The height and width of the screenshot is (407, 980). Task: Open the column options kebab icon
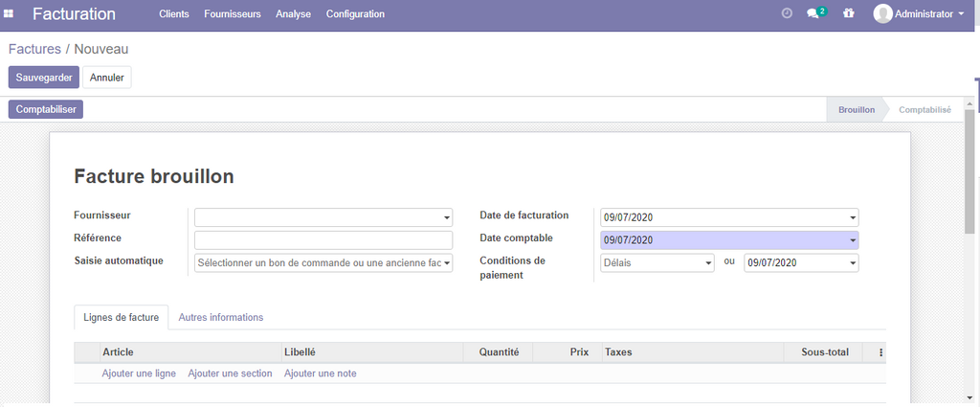(880, 352)
